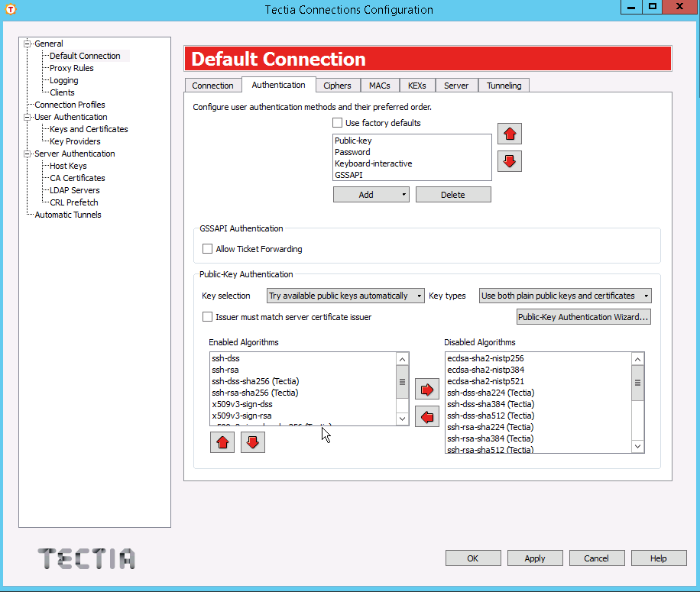The image size is (700, 592).
Task: Select x509v3-sign-rsa enabled algorithm
Action: (x=303, y=416)
